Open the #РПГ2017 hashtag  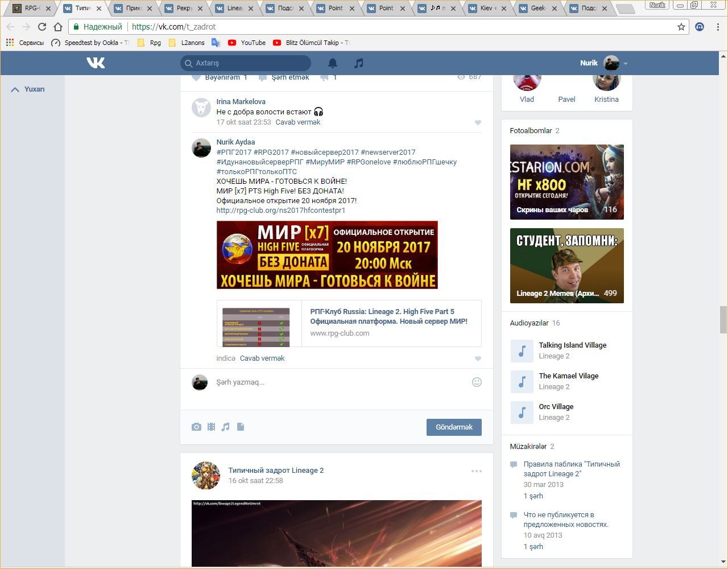234,152
